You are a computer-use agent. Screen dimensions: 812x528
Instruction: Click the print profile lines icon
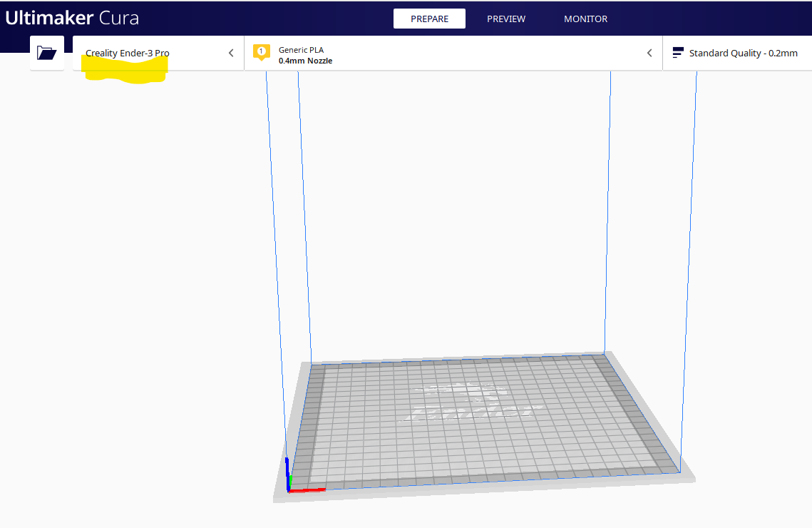point(678,53)
